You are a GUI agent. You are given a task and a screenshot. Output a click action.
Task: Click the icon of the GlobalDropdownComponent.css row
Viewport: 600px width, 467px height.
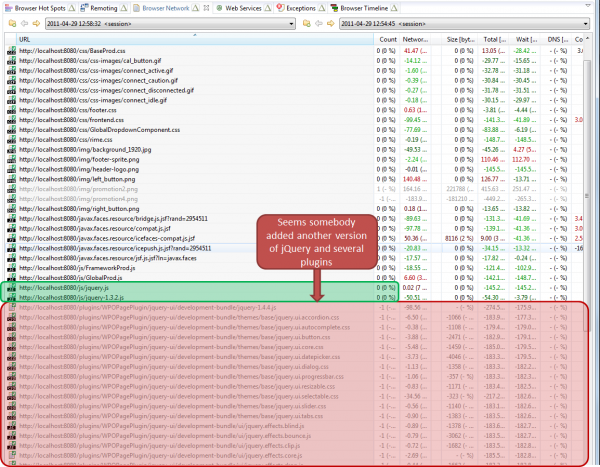click(x=11, y=130)
